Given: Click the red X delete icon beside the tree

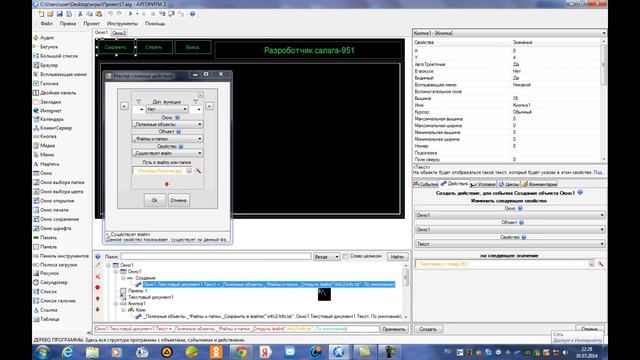Looking at the screenshot, I should [x=98, y=276].
